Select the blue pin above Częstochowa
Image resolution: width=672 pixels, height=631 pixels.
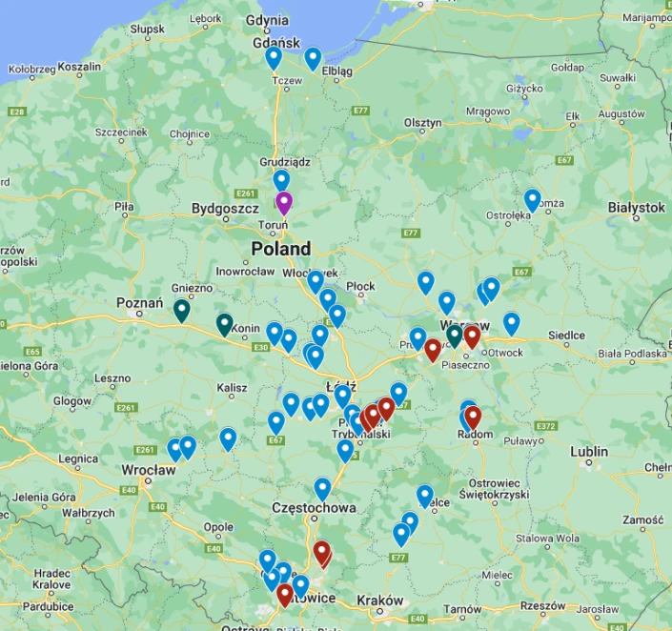pos(323,489)
